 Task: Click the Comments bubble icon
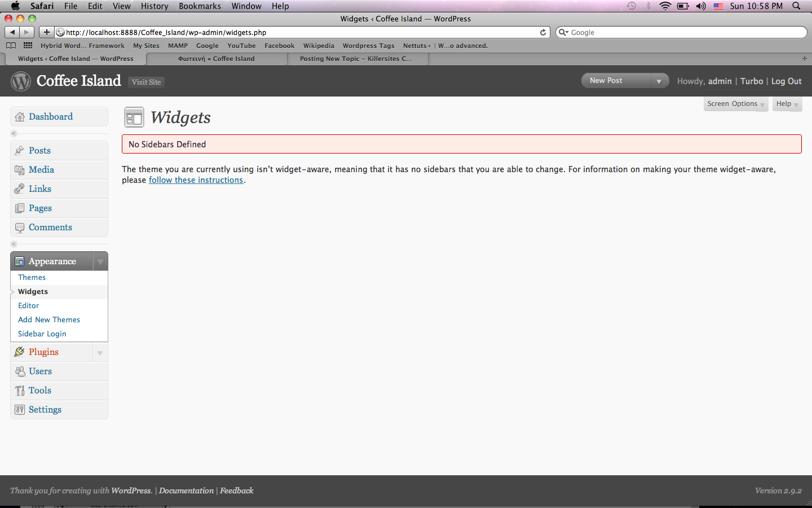[x=20, y=227]
